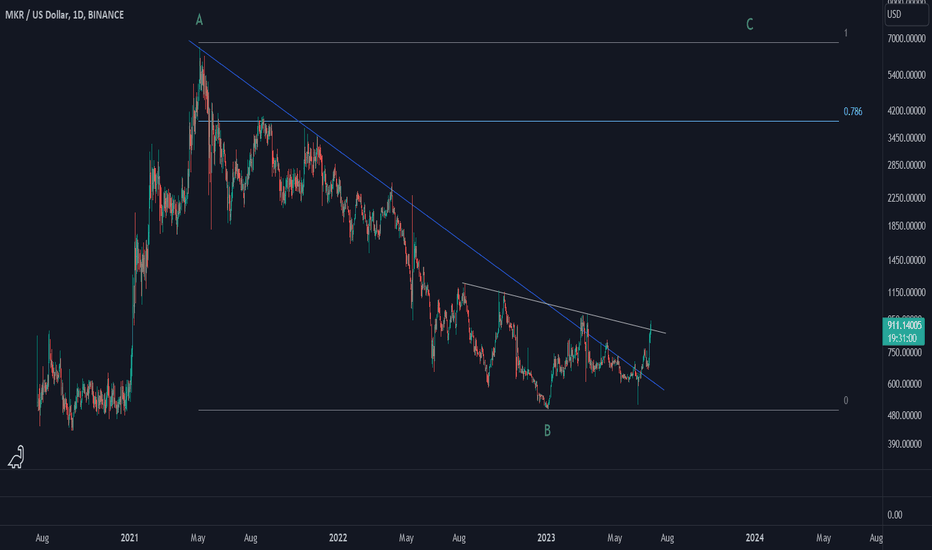
Task: Click the wave label C at upper right
Action: 750,24
